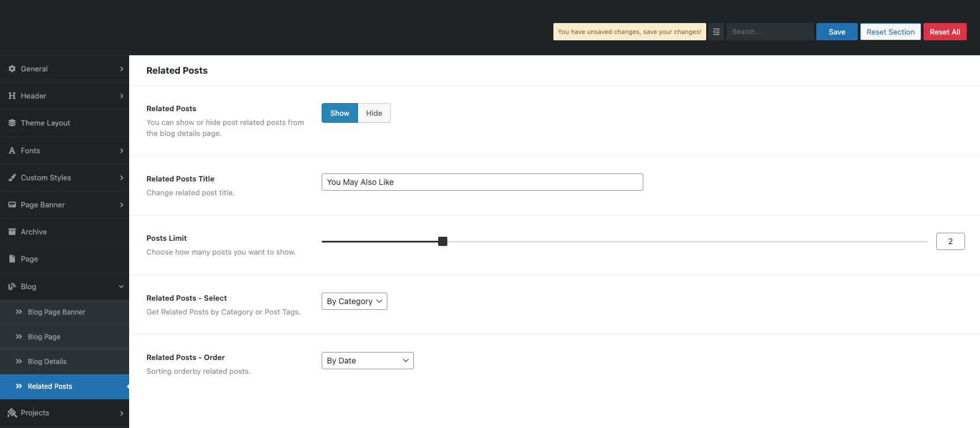Click 'Sorting orderby related posts.' description

click(x=198, y=371)
